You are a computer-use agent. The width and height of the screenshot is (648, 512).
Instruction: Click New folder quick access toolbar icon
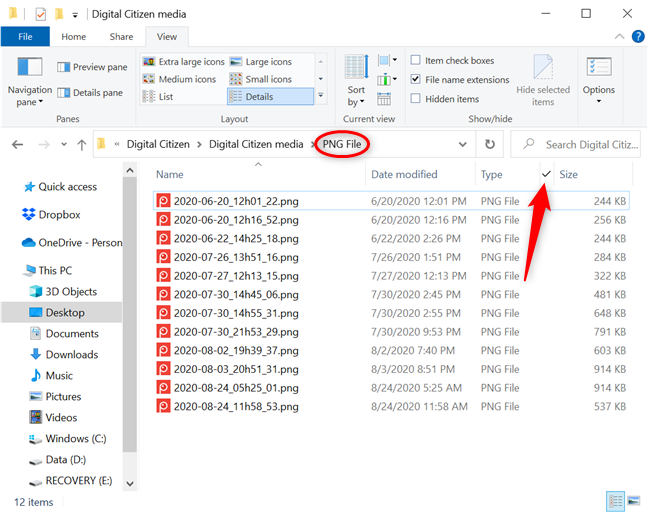[59, 14]
